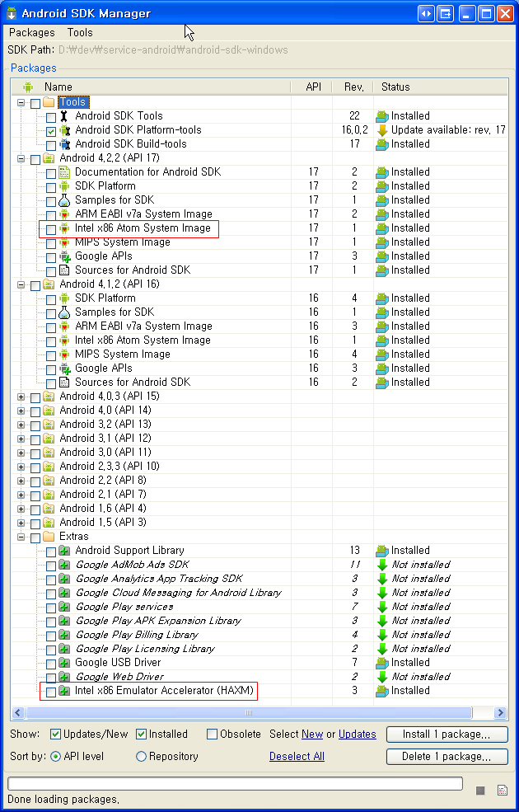Collapse the Tools tree node
This screenshot has width=519, height=812.
pos(21,102)
